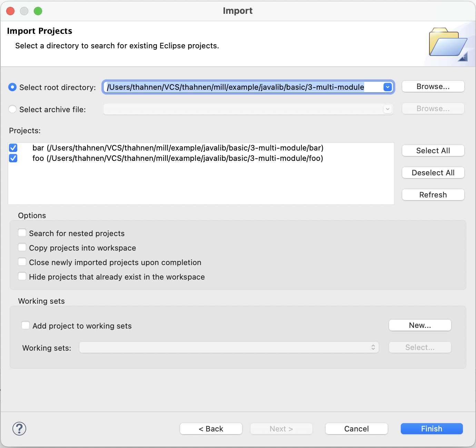The image size is (476, 448).
Task: Click Browse next to root directory
Action: point(433,86)
